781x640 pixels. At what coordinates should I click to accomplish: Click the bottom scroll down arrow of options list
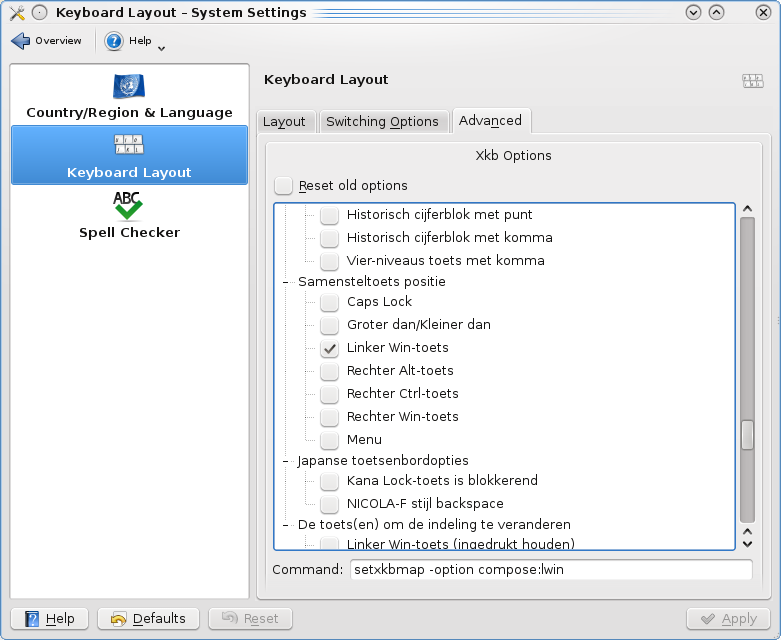point(747,544)
